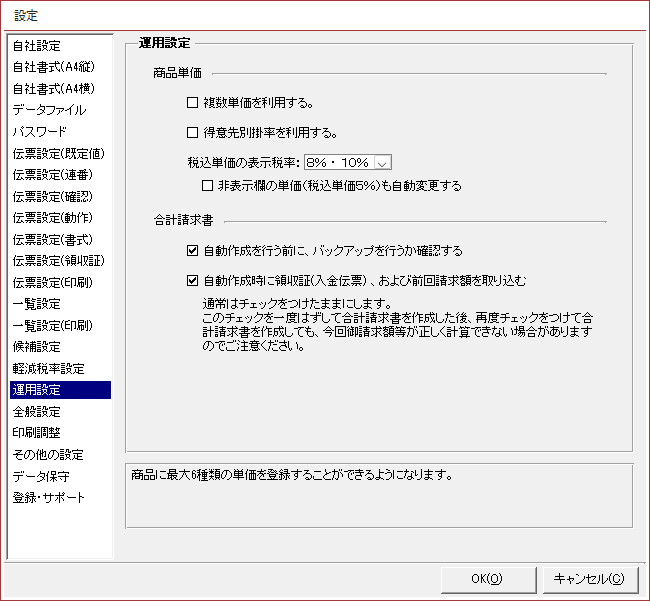Switch to 伝票設定(確認) page
Screen dimensions: 650x601
point(60,196)
